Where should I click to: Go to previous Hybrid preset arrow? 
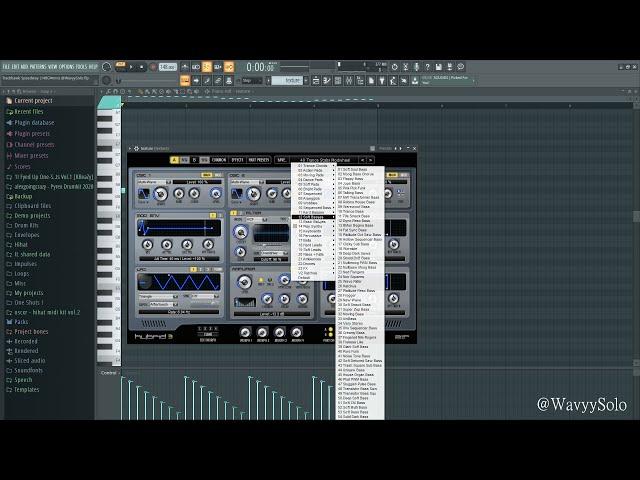pos(362,160)
